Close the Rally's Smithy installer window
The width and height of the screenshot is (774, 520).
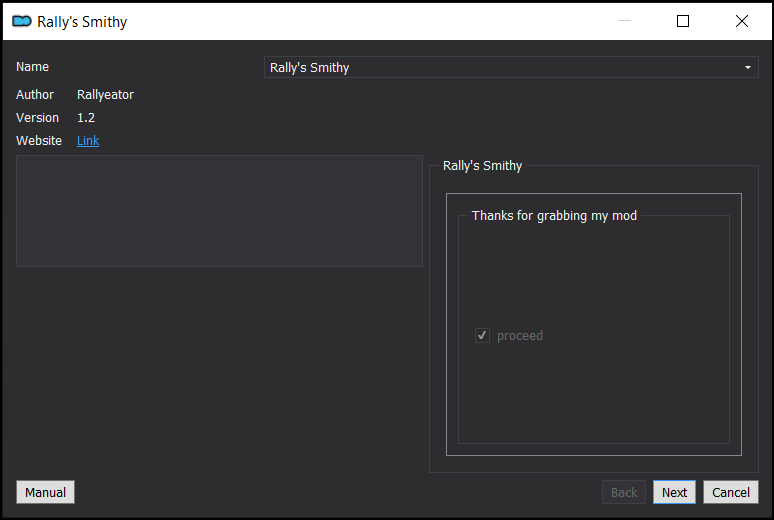tap(741, 21)
